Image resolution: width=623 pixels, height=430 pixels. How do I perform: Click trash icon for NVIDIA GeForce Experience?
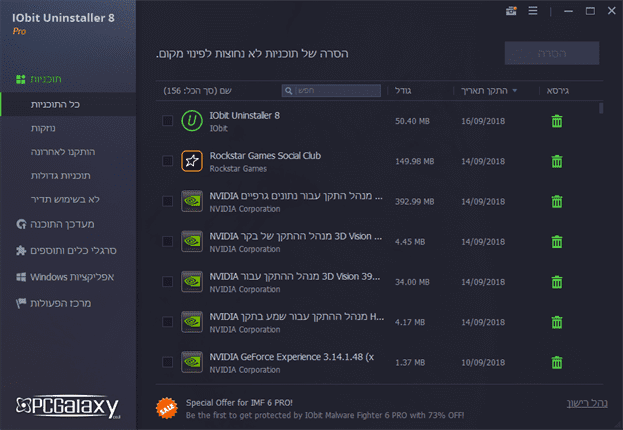[x=557, y=362]
